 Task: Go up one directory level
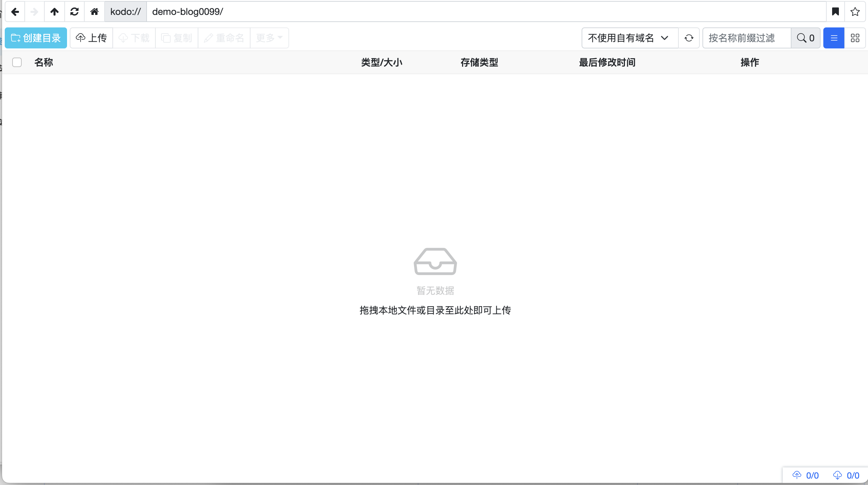point(55,12)
